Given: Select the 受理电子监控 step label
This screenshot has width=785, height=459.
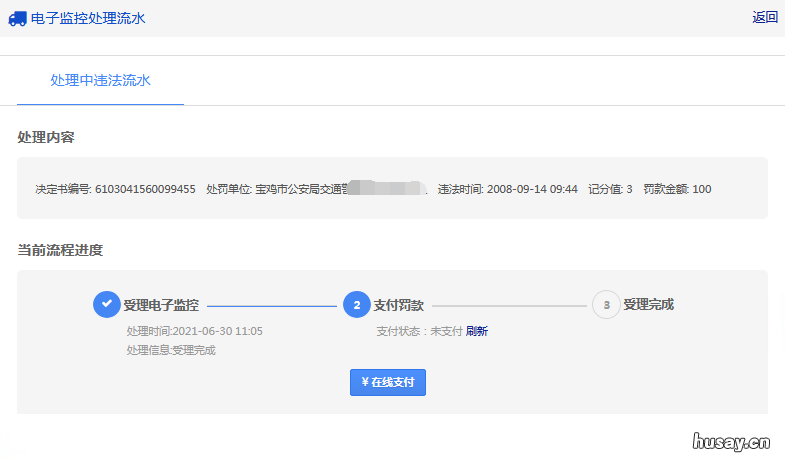Looking at the screenshot, I should coord(161,304).
